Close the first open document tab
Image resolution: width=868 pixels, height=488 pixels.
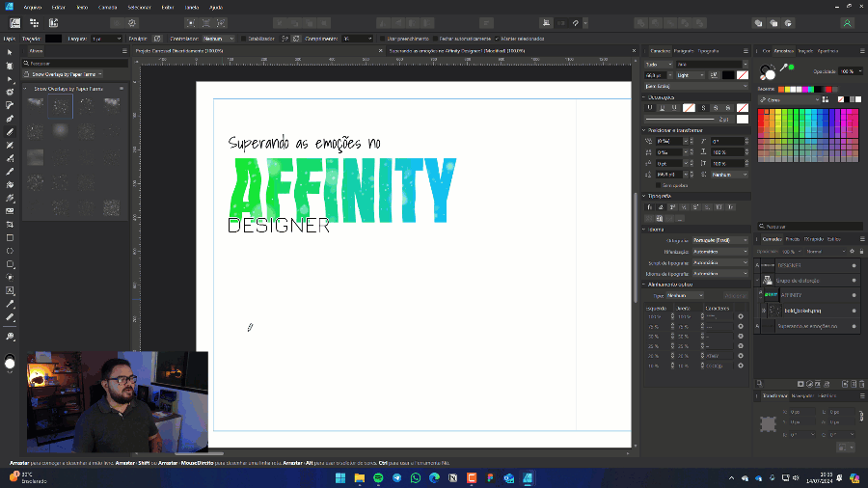pos(380,51)
